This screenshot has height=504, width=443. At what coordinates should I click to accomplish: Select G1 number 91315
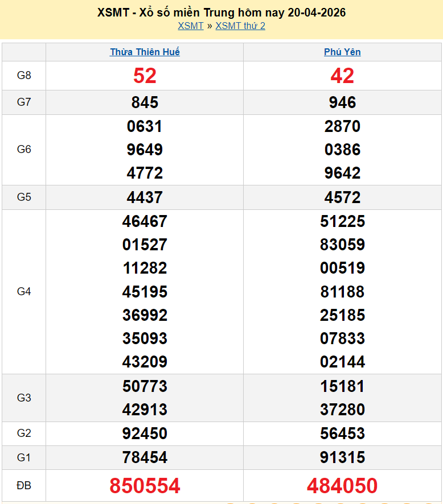[342, 458]
